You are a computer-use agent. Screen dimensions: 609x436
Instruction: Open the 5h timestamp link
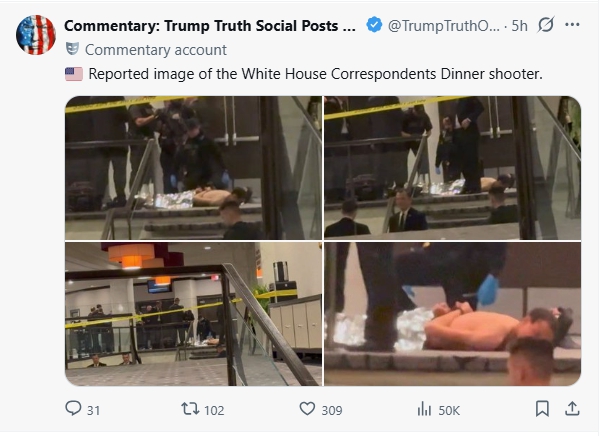[x=519, y=26]
